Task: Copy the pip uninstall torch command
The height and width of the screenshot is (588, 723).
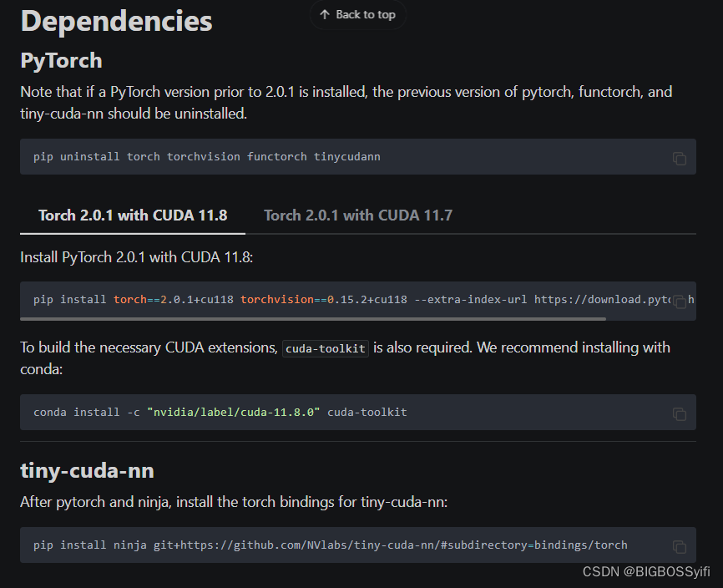Action: click(x=680, y=159)
